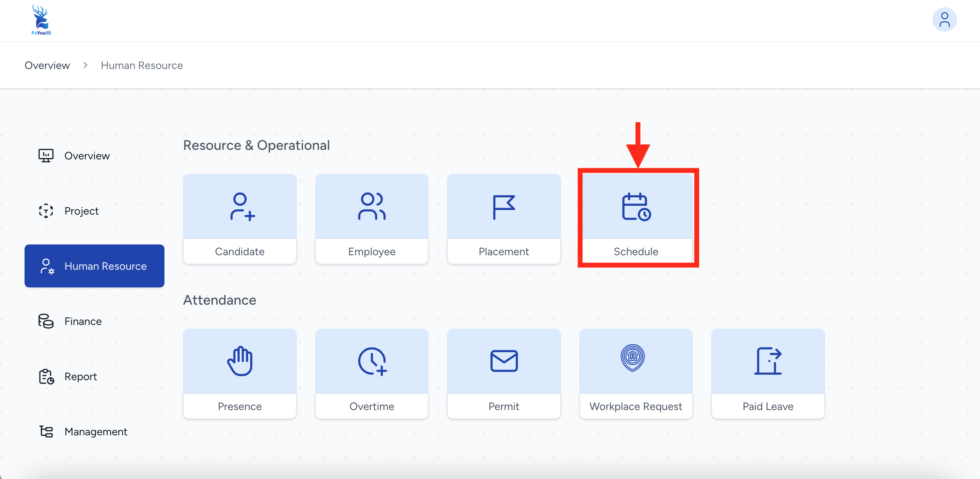Click the Overview breadcrumb link

pos(47,66)
